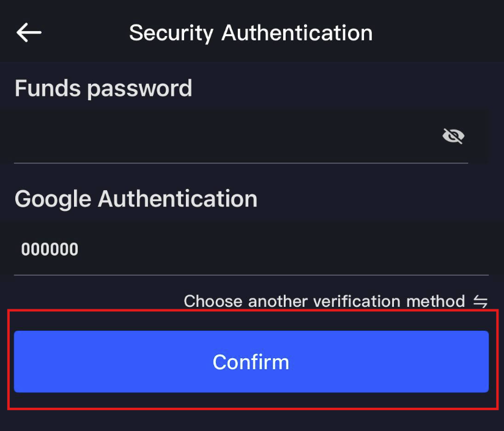This screenshot has height=431, width=504.
Task: Choose another verification method
Action: (x=324, y=301)
